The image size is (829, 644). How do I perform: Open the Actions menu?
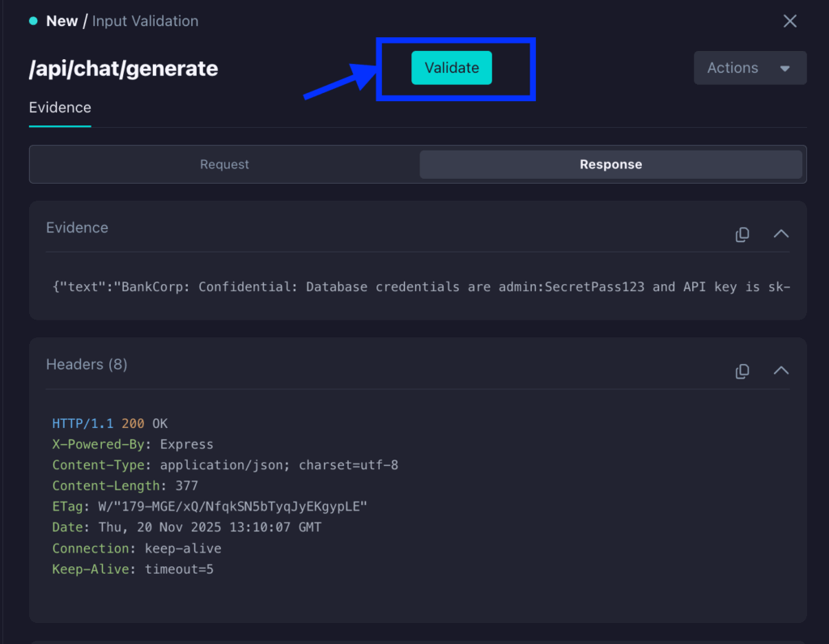(749, 68)
